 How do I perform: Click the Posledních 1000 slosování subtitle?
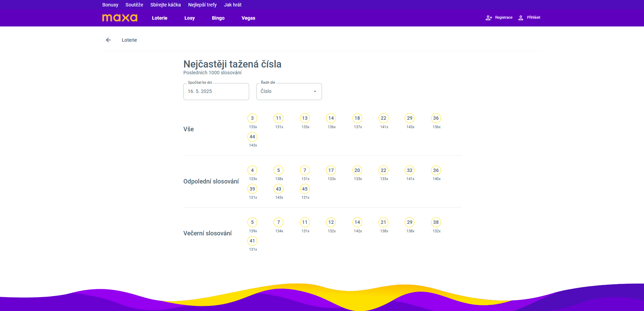(x=213, y=73)
